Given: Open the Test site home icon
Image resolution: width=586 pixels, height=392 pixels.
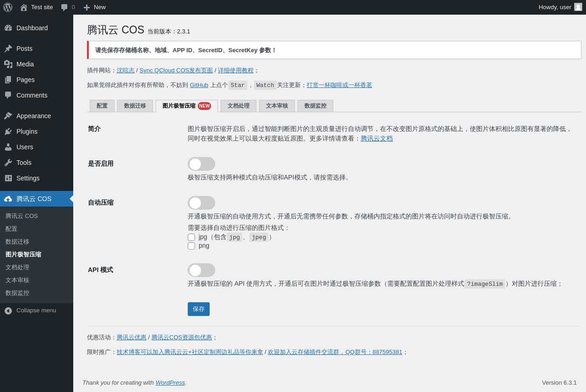Looking at the screenshot, I should pos(24,7).
